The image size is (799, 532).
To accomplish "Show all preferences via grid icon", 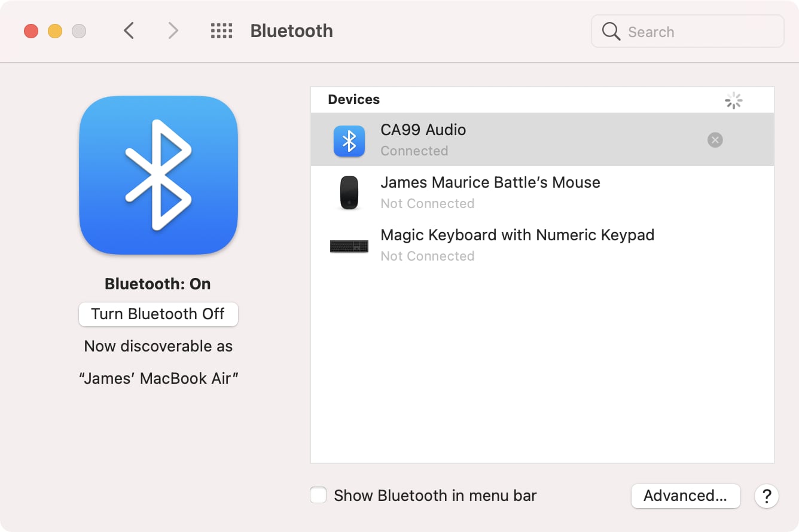I will click(221, 31).
